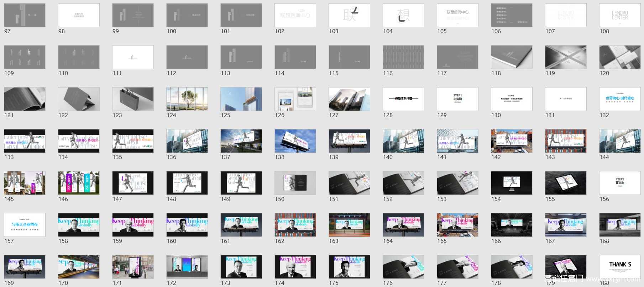Click slide 176 magazine portrait thumbnail

(x=403, y=267)
